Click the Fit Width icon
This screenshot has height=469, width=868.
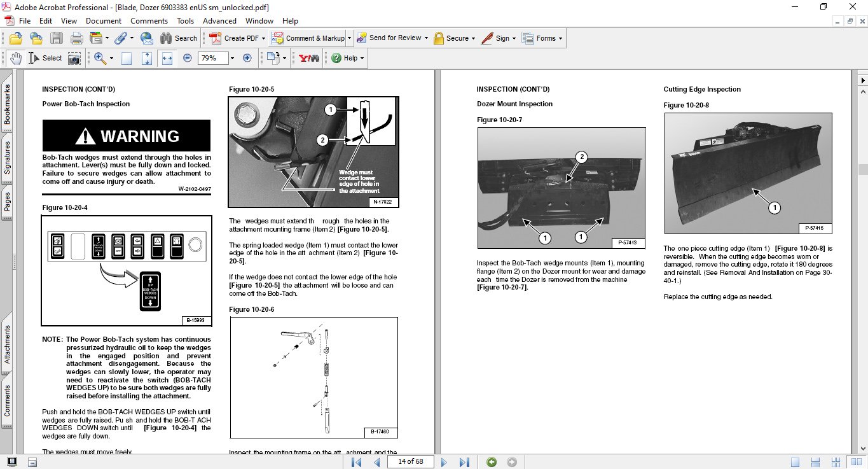pyautogui.click(x=167, y=58)
